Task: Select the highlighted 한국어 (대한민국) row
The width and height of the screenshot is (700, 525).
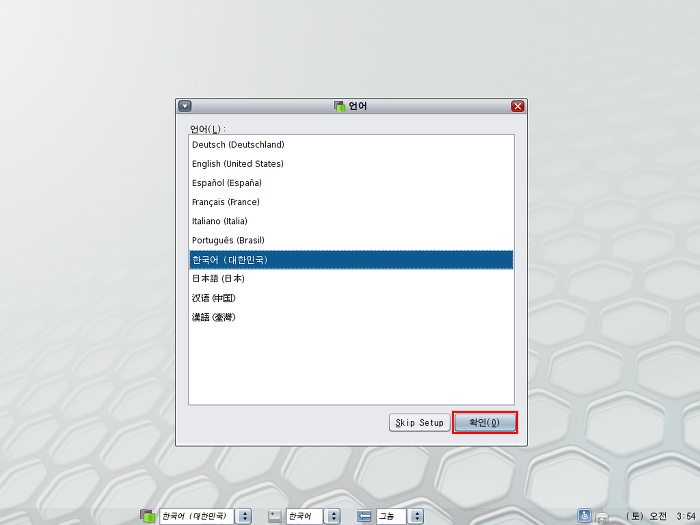Action: click(351, 260)
